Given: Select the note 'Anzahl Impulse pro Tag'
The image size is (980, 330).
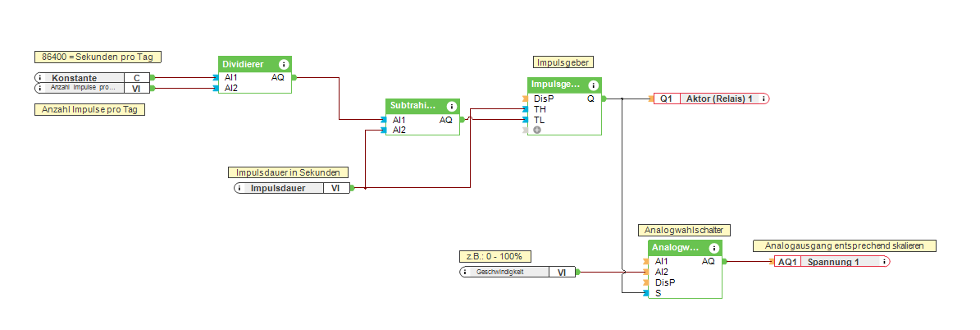Looking at the screenshot, I should [89, 109].
